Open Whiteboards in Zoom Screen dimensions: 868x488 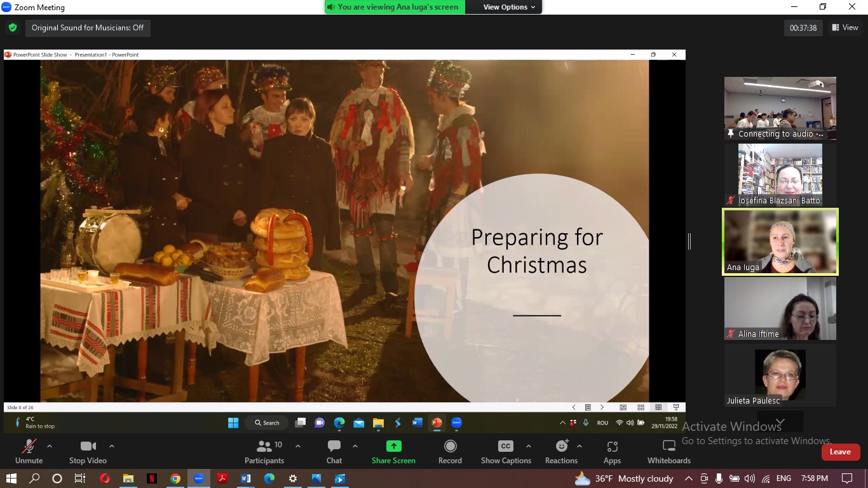click(669, 452)
